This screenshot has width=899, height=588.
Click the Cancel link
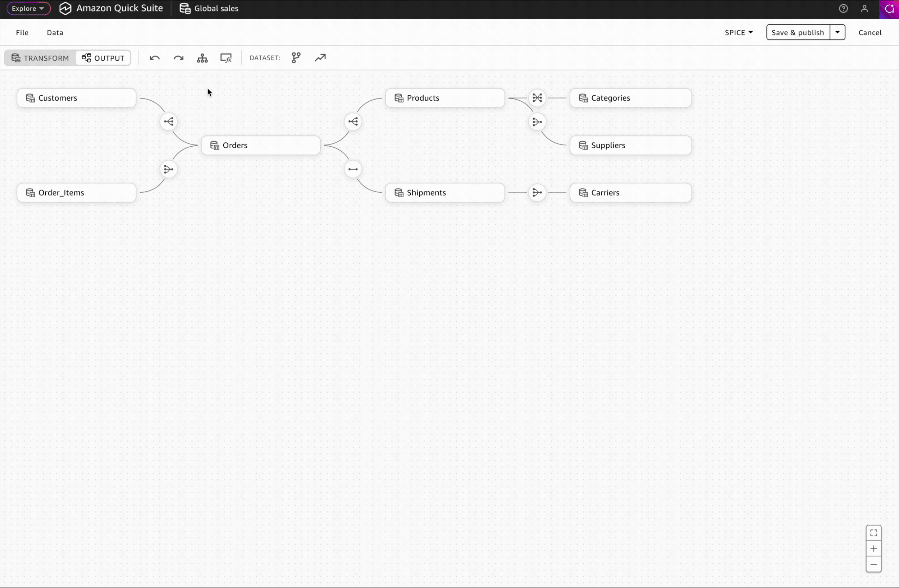(870, 32)
